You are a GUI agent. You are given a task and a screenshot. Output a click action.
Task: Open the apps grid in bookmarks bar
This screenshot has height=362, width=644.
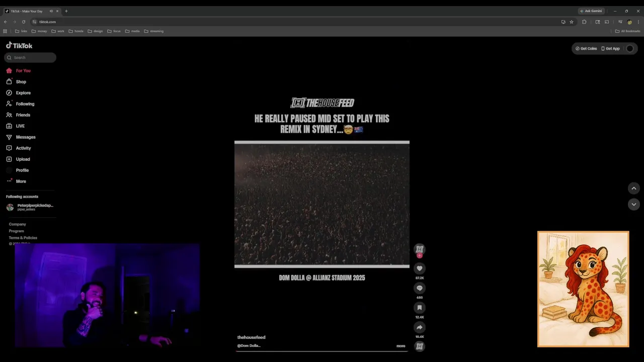(5, 31)
